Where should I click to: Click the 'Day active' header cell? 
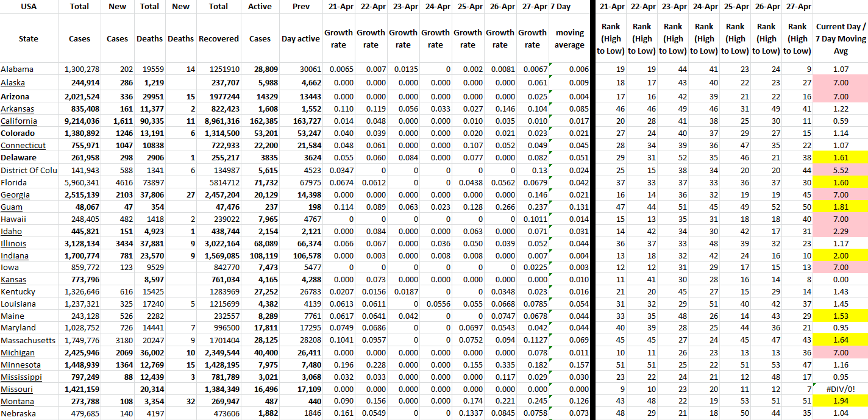coord(301,38)
